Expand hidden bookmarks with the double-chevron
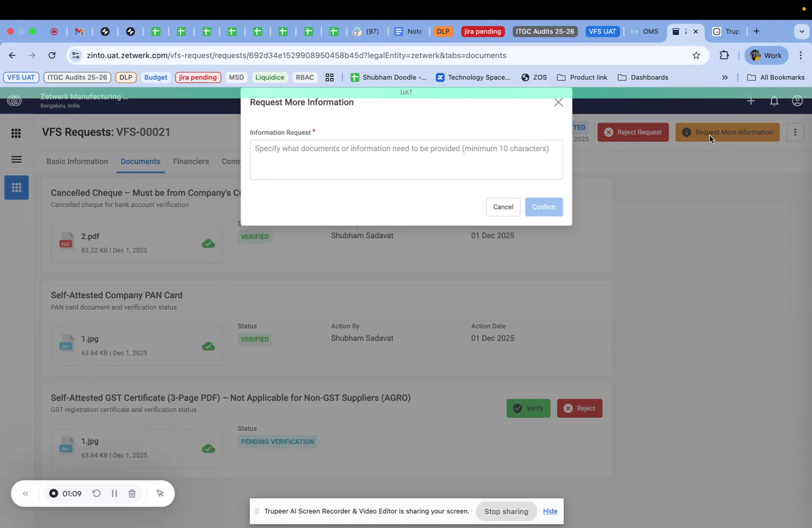The height and width of the screenshot is (528, 812). tap(725, 77)
